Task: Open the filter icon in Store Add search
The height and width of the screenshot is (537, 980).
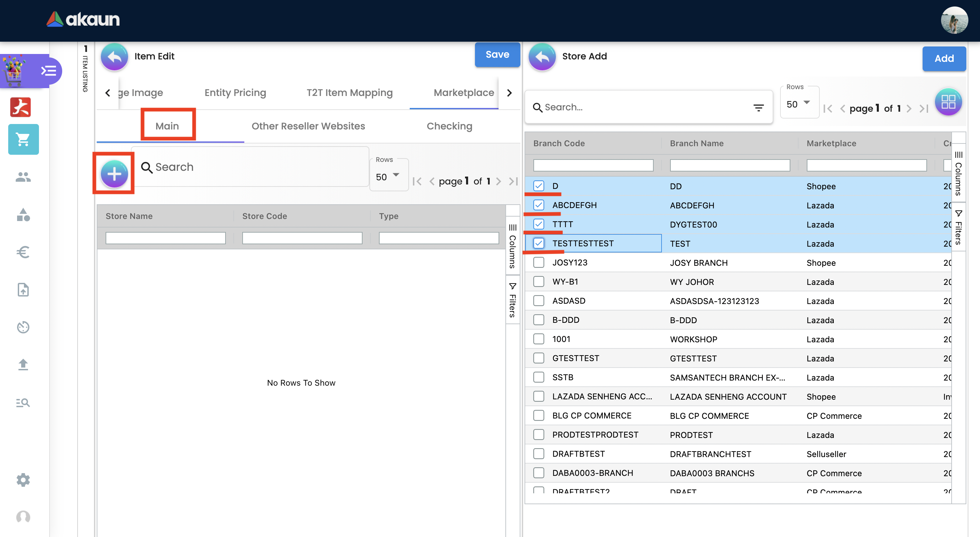Action: [758, 108]
